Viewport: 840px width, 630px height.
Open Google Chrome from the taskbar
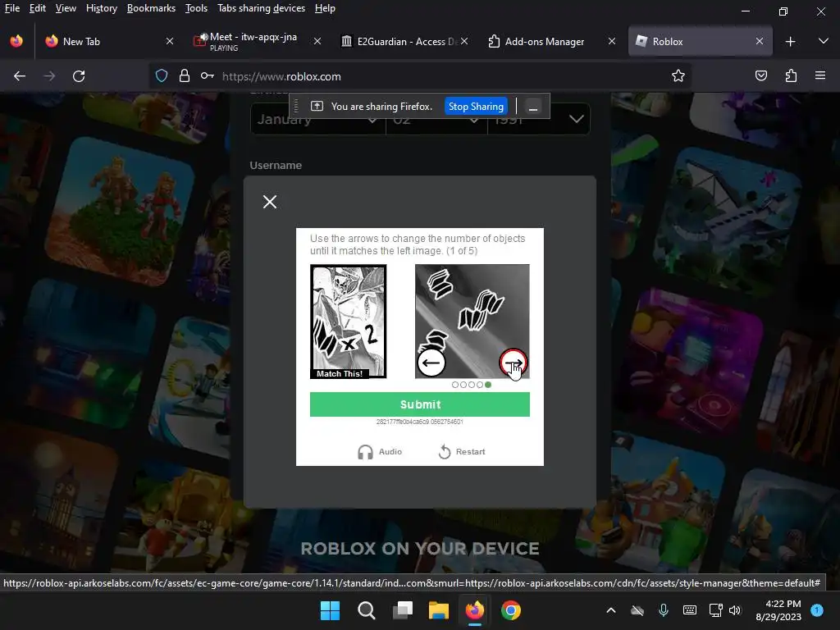click(511, 610)
